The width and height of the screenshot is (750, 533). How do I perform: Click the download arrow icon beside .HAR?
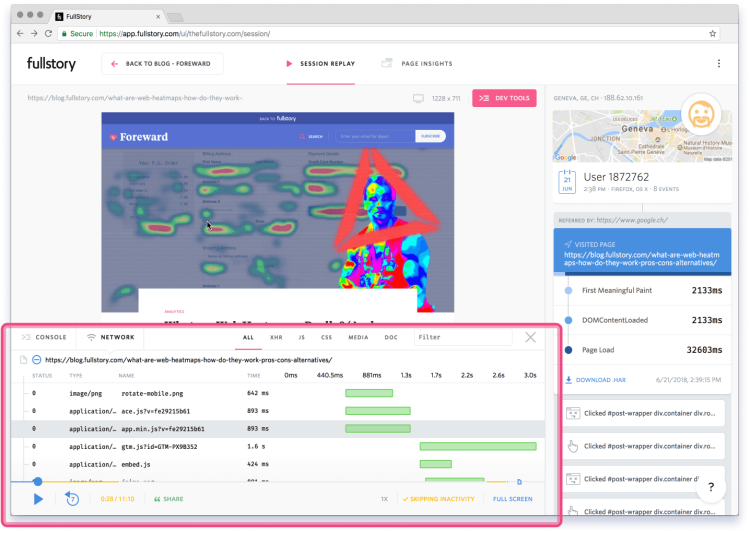pos(569,380)
